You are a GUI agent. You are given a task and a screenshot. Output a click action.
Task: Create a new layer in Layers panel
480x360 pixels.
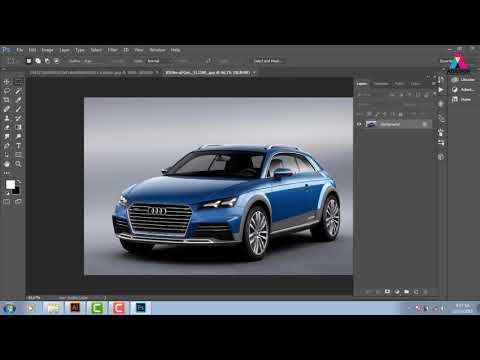416,292
